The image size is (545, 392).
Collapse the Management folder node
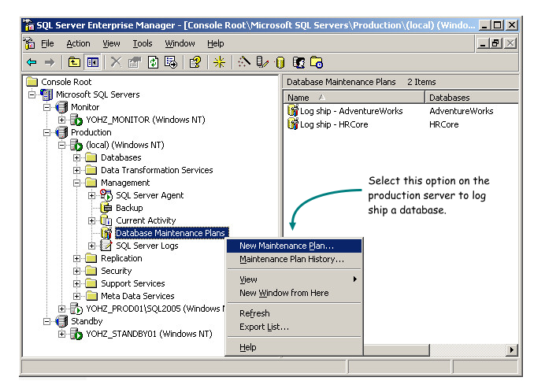coord(77,183)
